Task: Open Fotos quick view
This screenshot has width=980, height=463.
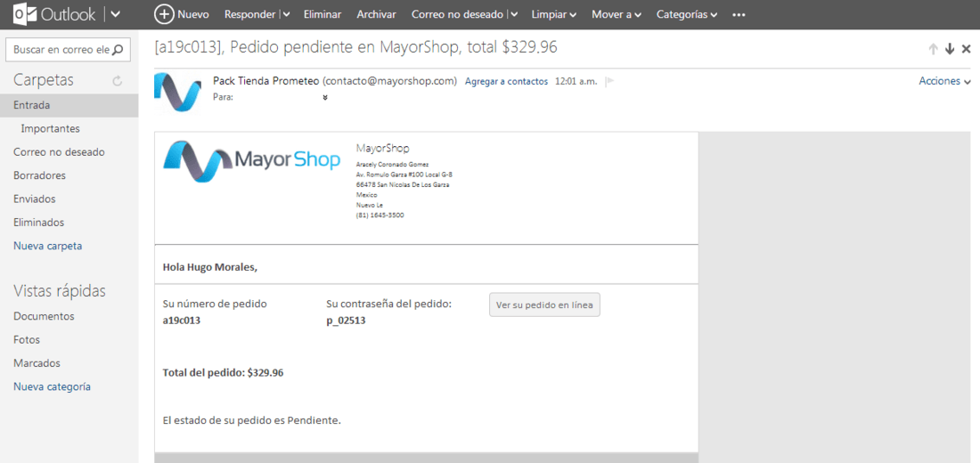Action: (x=26, y=340)
